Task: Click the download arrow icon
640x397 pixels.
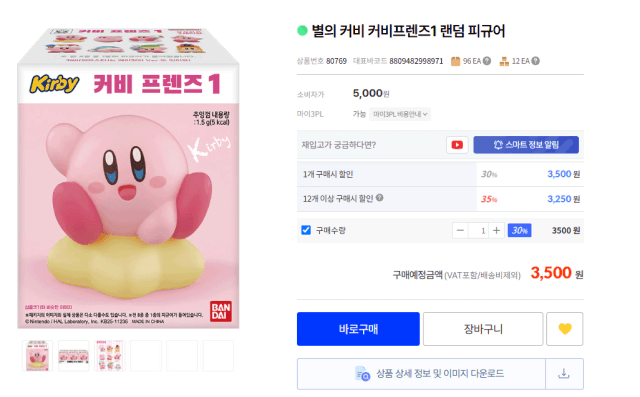Action: click(564, 374)
